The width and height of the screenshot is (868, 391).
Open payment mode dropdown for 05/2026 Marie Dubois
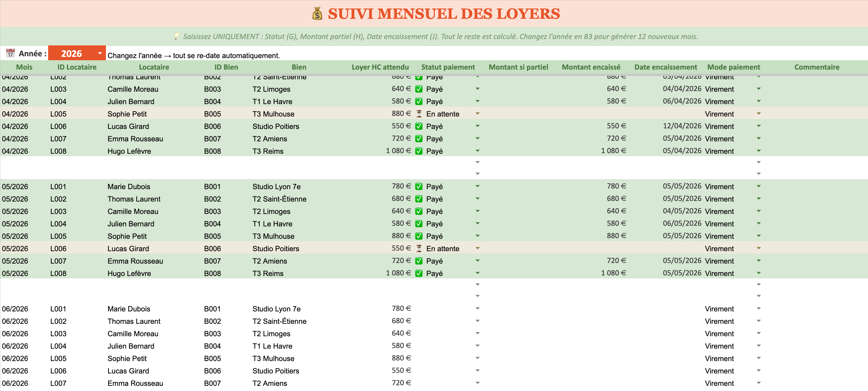(x=758, y=186)
